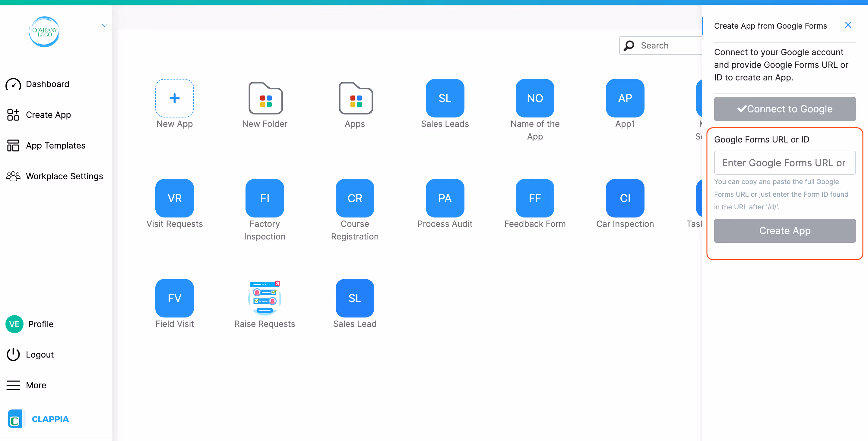Click the Connect to Google button
This screenshot has width=868, height=441.
point(784,109)
